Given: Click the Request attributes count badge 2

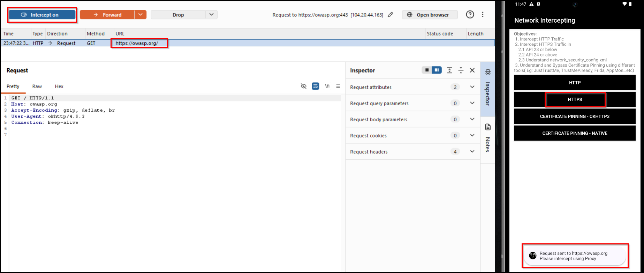Looking at the screenshot, I should 455,87.
